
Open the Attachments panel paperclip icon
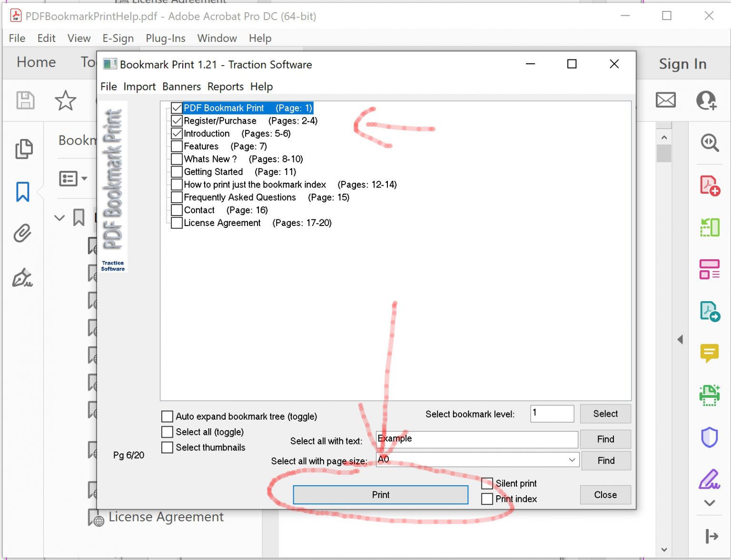(21, 233)
